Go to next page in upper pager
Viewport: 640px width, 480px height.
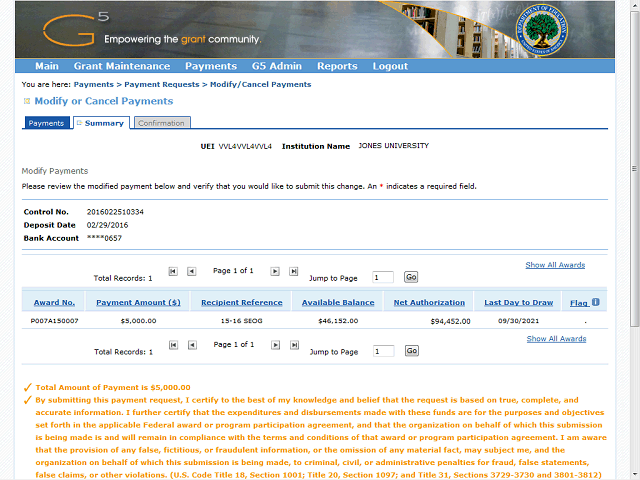point(275,271)
